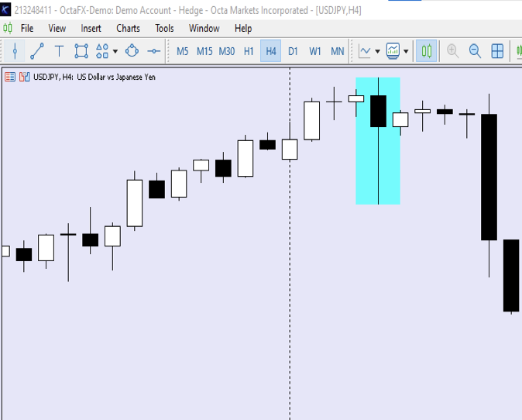Switch to M30 timeframe
The height and width of the screenshot is (420, 522).
tap(227, 51)
